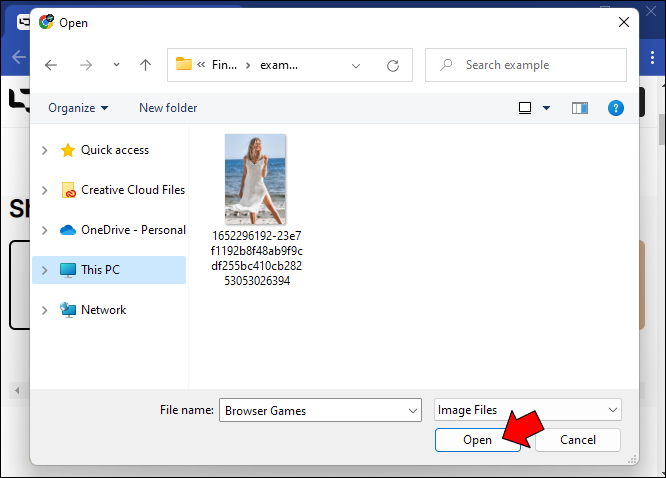Select the beach woman image thumbnail
Screen dimensions: 666x478
pyautogui.click(x=255, y=179)
